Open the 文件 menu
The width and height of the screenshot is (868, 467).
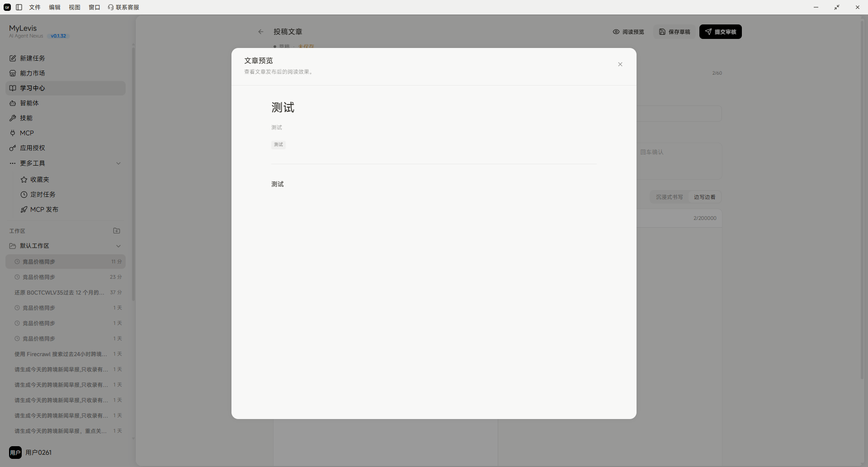(35, 7)
